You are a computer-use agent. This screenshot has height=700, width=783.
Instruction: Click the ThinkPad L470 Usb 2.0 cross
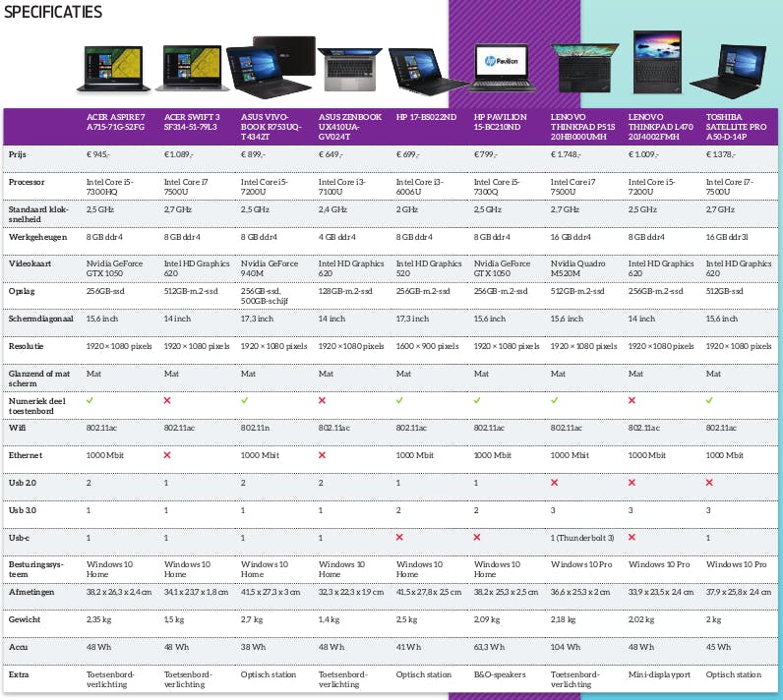pos(632,483)
